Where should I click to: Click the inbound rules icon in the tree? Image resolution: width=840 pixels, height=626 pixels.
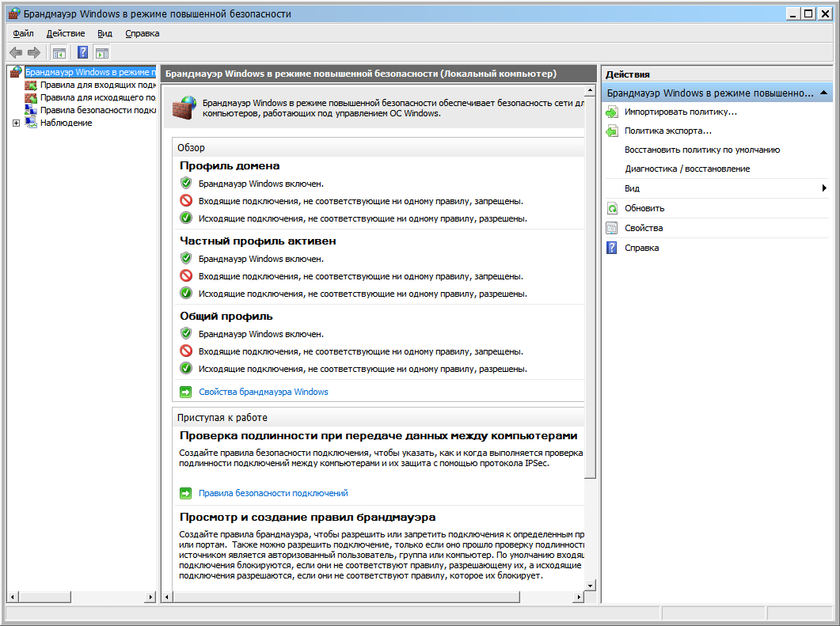tap(31, 85)
